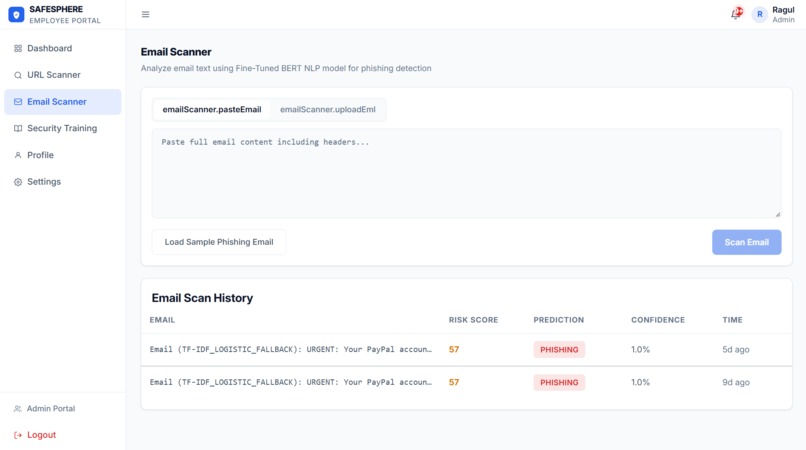
Task: Switch to emailScanner.pasteEmail tab
Action: pyautogui.click(x=212, y=110)
